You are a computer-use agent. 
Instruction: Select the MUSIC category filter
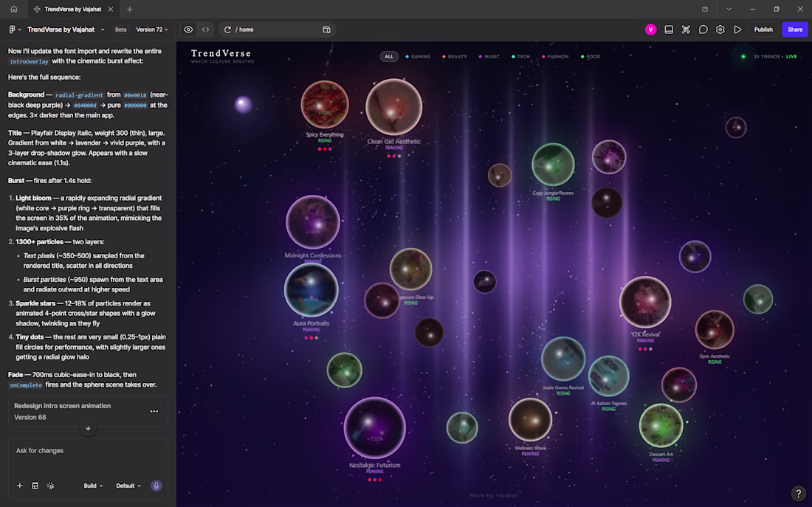click(x=489, y=56)
